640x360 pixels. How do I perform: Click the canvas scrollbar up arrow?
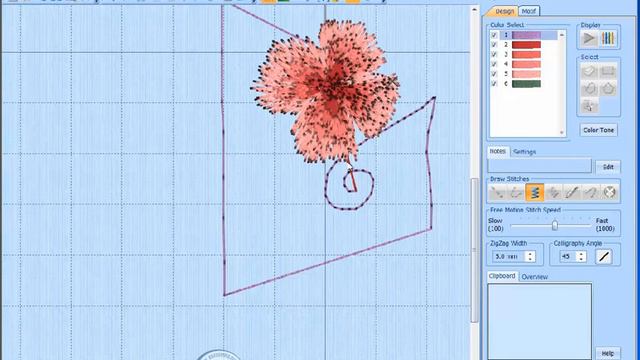[x=474, y=9]
